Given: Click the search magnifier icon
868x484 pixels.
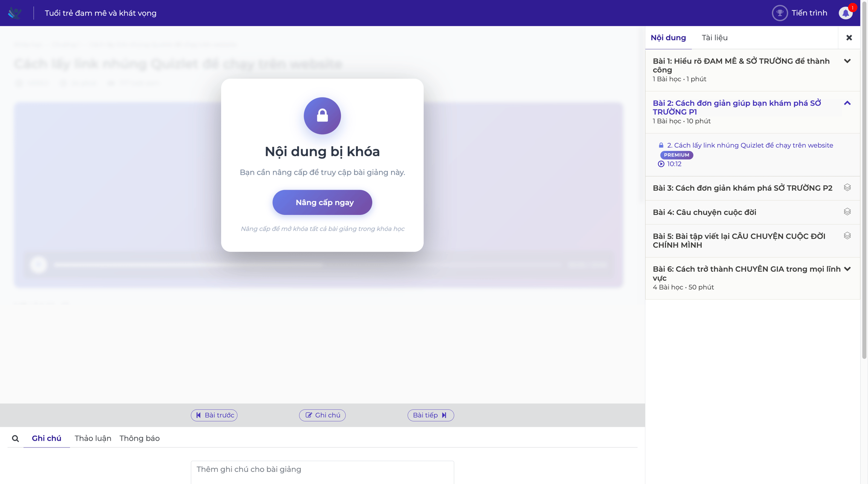Looking at the screenshot, I should click(x=15, y=438).
